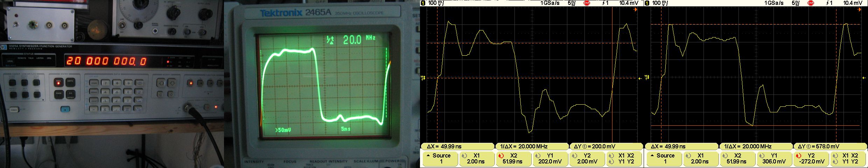Click the number 7 key on the DATA keypad
This screenshot has height=168, width=868.
point(105,83)
